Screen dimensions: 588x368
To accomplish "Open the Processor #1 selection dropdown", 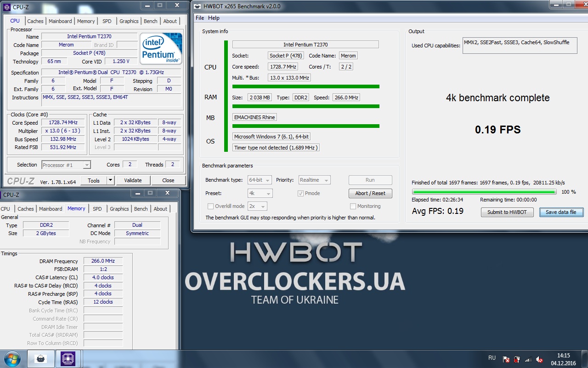I will pos(66,165).
